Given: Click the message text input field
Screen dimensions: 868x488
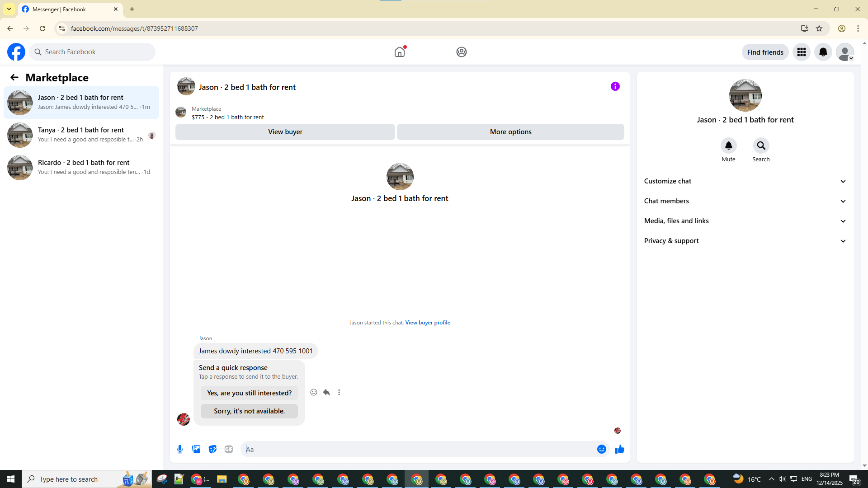Looking at the screenshot, I should [x=418, y=449].
